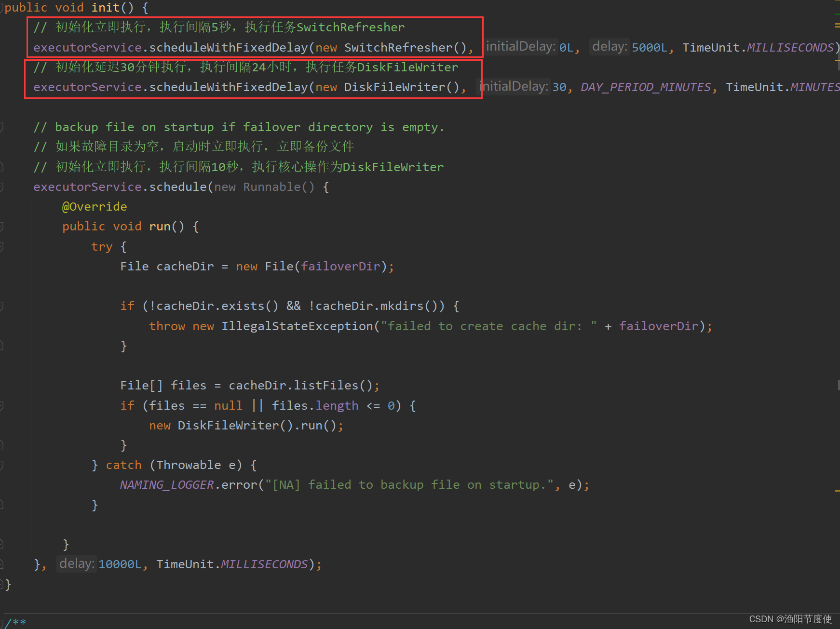840x629 pixels.
Task: Click DiskFileWriter() in the scheduleWithFixedDelay call
Action: (x=401, y=87)
